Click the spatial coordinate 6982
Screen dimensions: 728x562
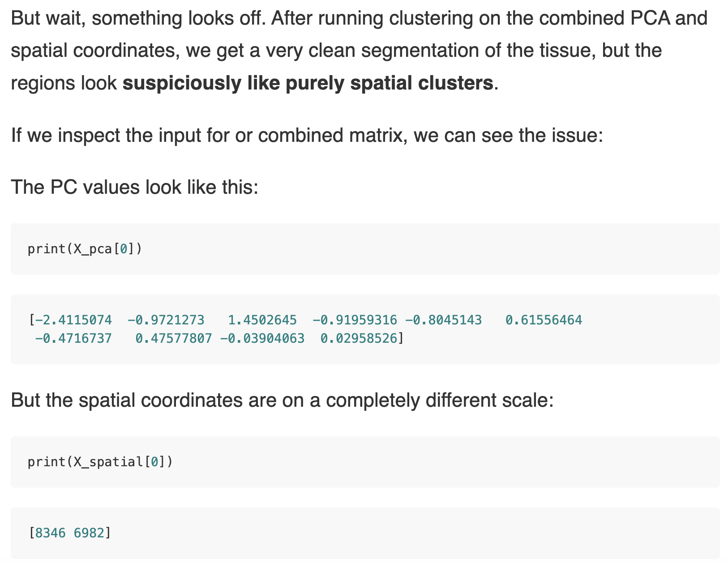point(89,533)
